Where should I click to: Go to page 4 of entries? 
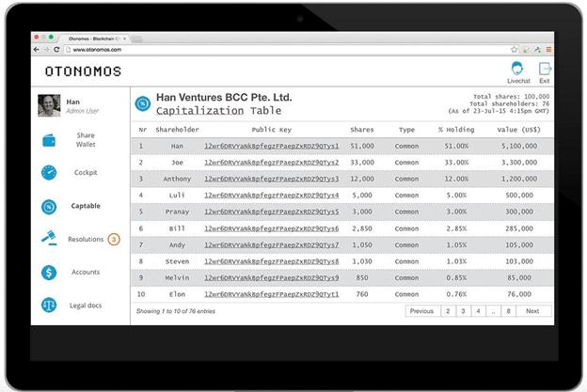point(478,311)
